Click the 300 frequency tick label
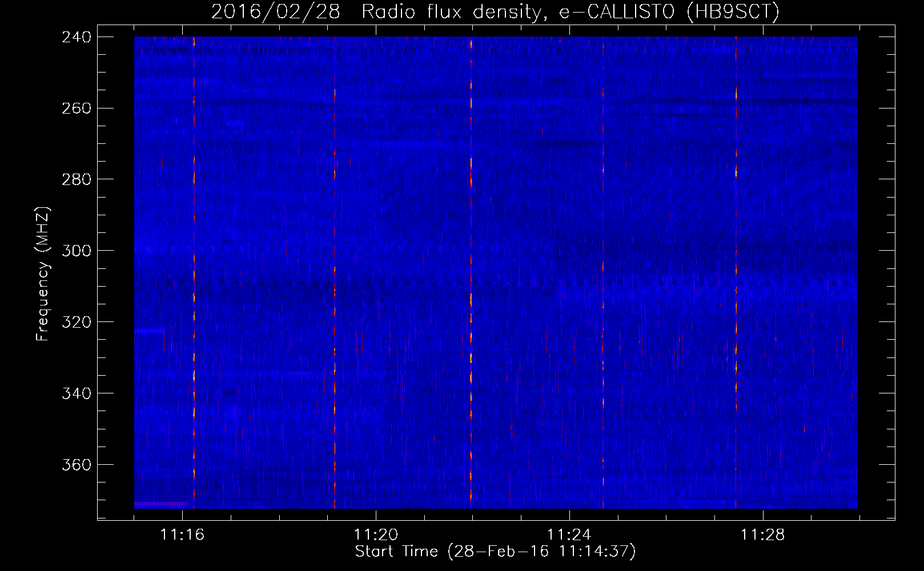 pos(77,251)
